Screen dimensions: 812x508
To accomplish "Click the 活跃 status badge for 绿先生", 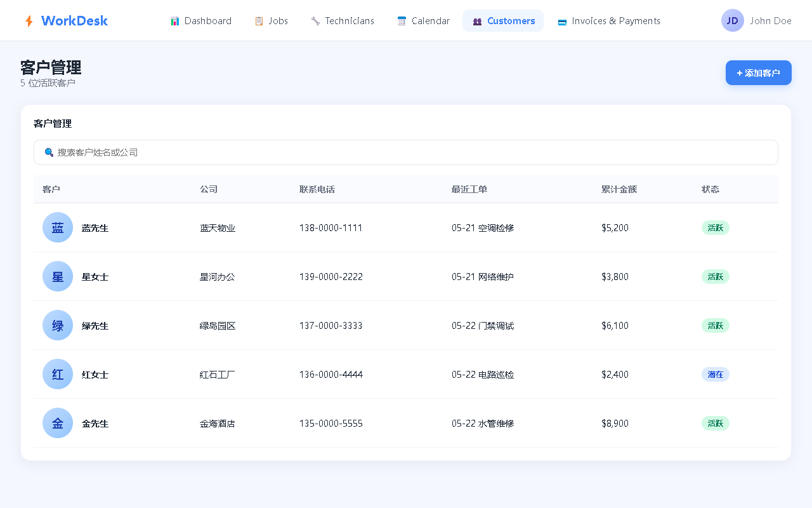I will (716, 326).
